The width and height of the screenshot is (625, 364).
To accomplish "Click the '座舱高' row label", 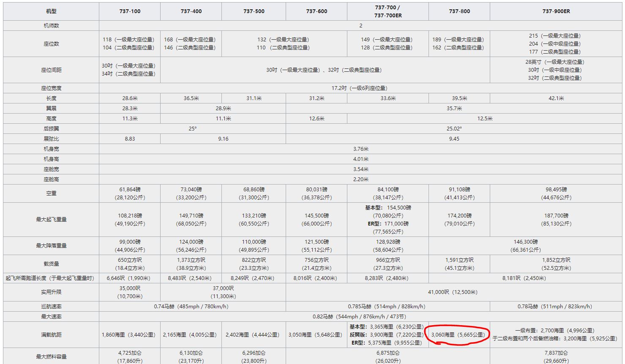I will tap(51, 179).
